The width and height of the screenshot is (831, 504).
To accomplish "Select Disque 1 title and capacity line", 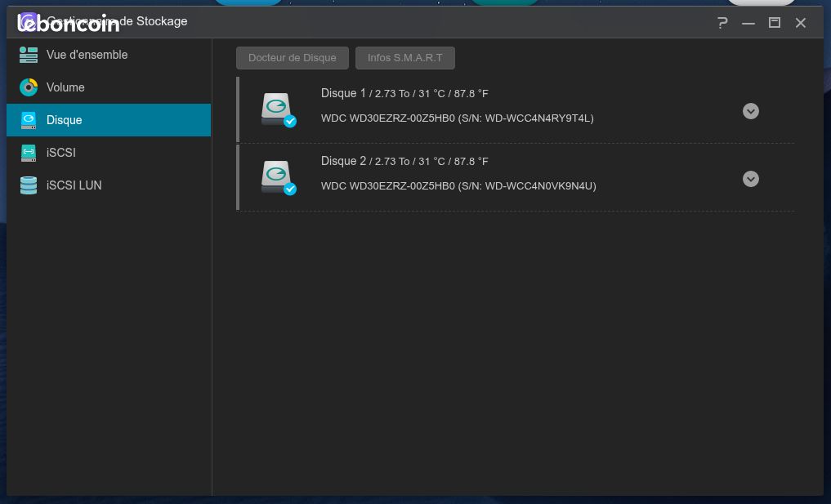I will 404,93.
